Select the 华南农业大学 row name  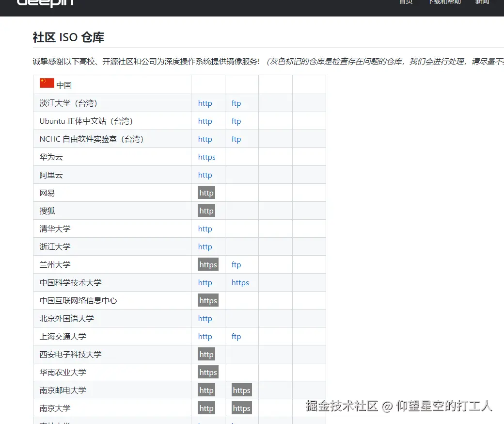pyautogui.click(x=63, y=373)
